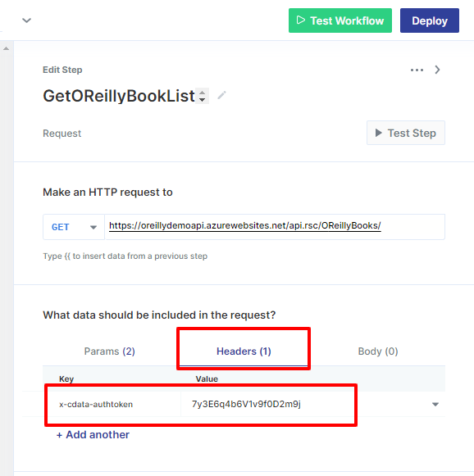Select the Headers (1) tab
This screenshot has height=476, width=474.
click(244, 351)
